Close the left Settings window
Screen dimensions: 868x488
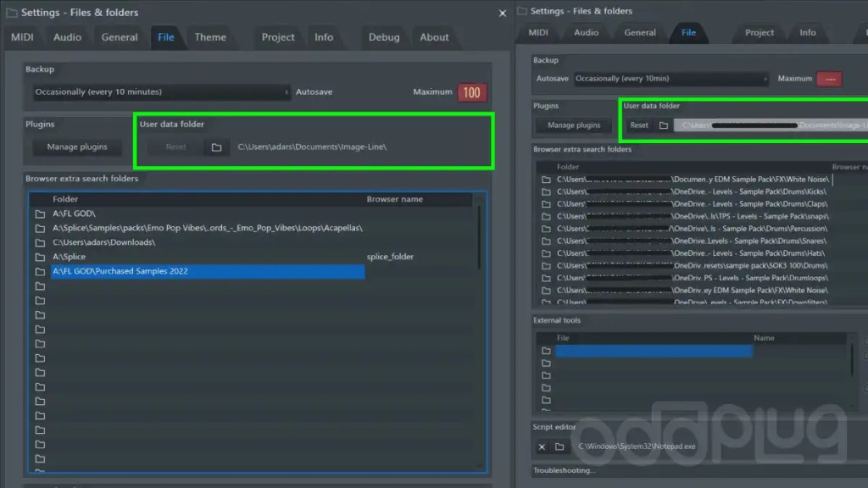point(502,14)
